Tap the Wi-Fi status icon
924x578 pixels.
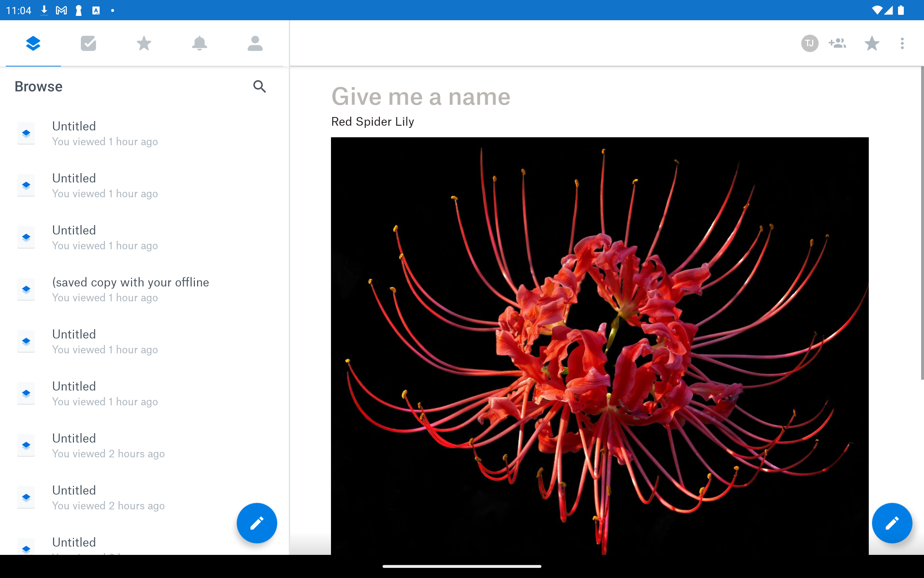coord(877,10)
